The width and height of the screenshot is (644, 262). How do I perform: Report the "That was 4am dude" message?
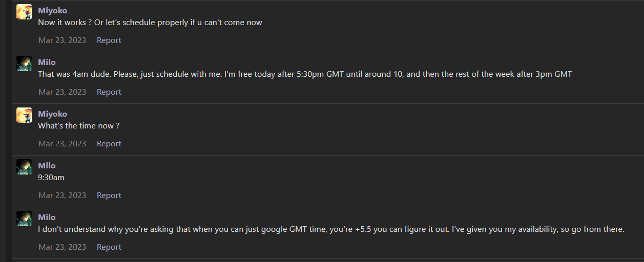coord(109,92)
